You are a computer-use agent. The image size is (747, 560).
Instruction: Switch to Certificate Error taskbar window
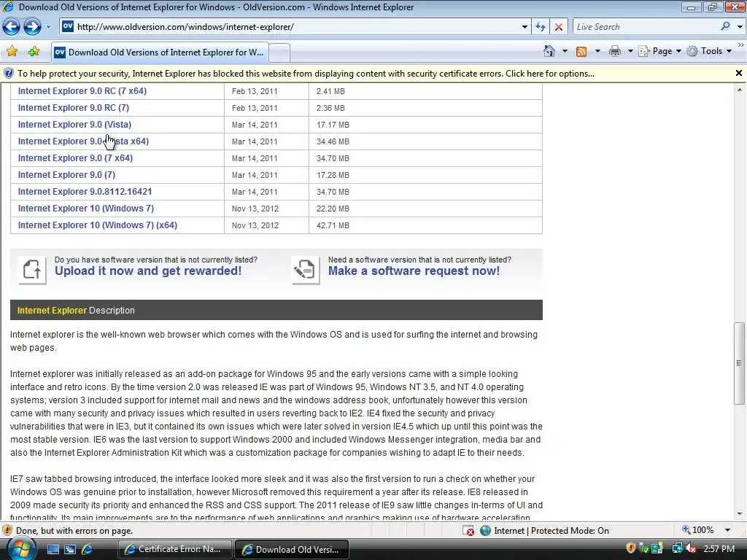(x=175, y=549)
